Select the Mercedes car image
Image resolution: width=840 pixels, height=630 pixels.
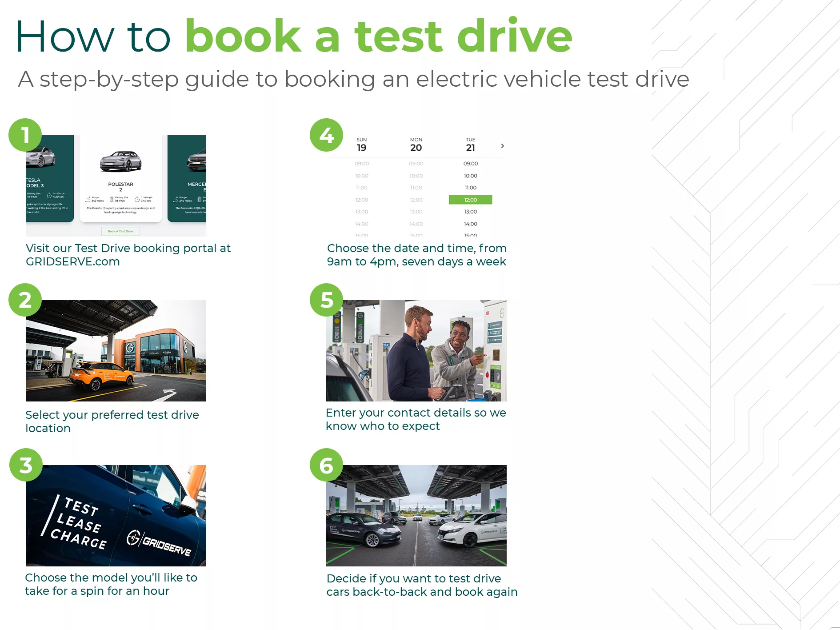click(197, 161)
